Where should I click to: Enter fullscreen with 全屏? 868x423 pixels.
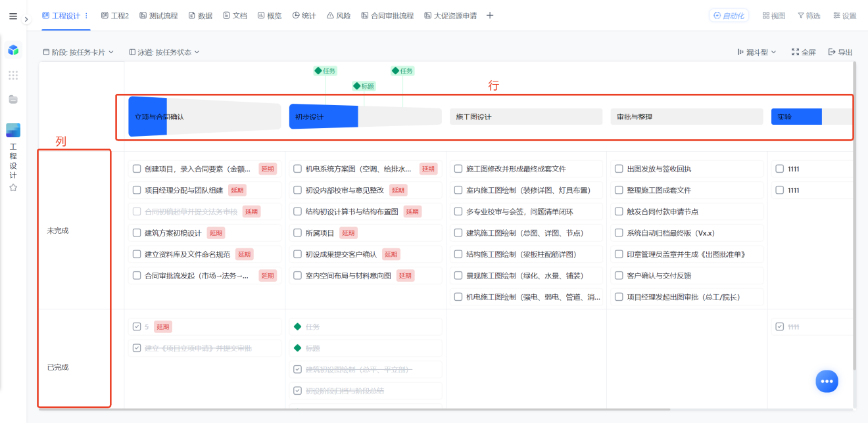click(x=804, y=52)
